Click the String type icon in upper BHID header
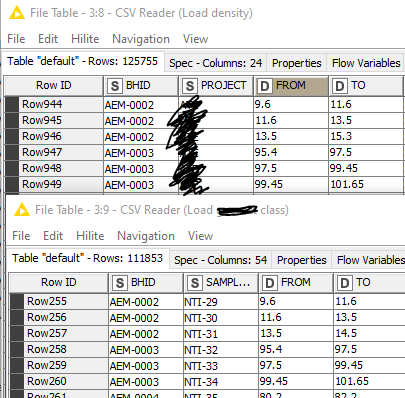This screenshot has width=405, height=398. tap(115, 86)
